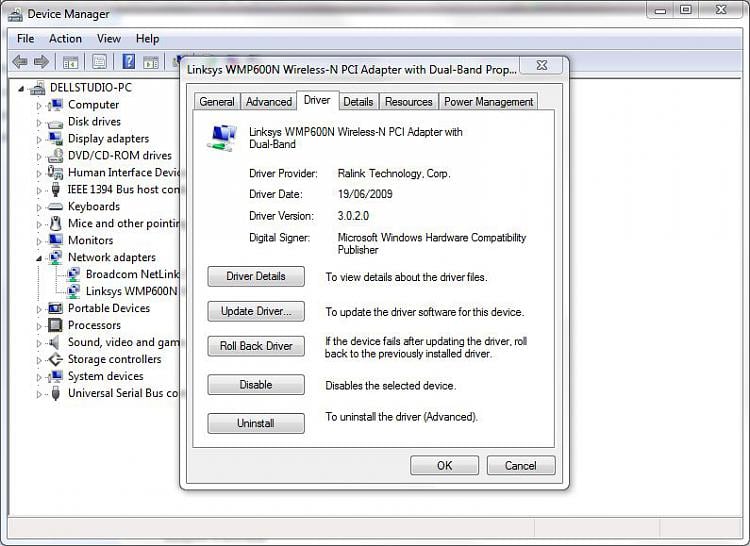This screenshot has width=750, height=546.
Task: Open the Help question-mark toolbar icon
Action: 129,62
